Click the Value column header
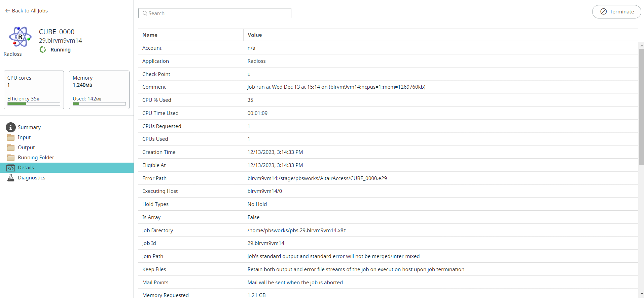644x298 pixels. [255, 35]
